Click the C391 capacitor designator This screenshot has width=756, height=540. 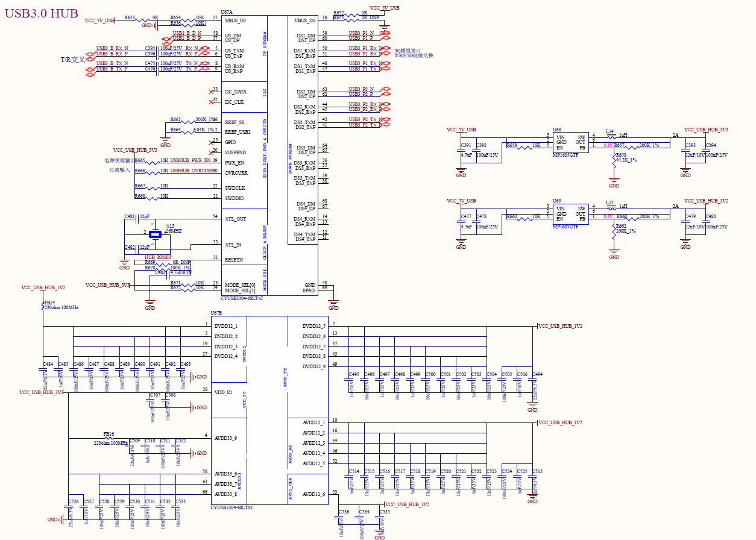[466, 145]
